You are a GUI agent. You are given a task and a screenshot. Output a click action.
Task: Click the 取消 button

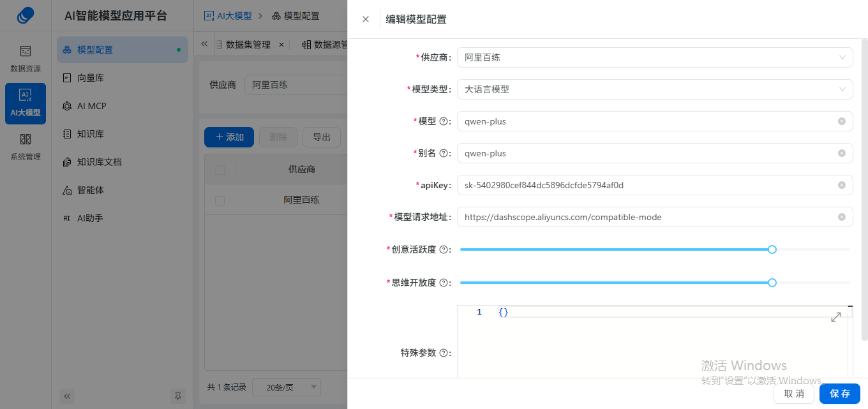794,394
